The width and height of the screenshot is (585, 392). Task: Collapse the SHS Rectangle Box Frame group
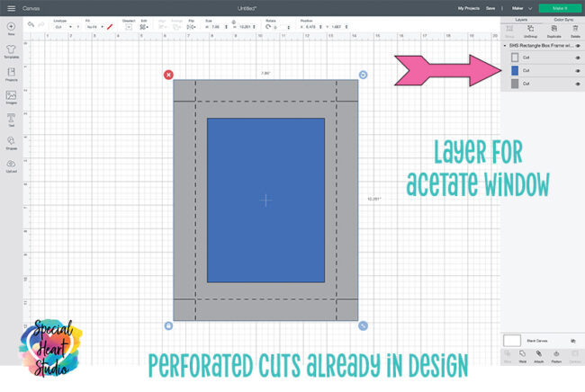coord(504,45)
